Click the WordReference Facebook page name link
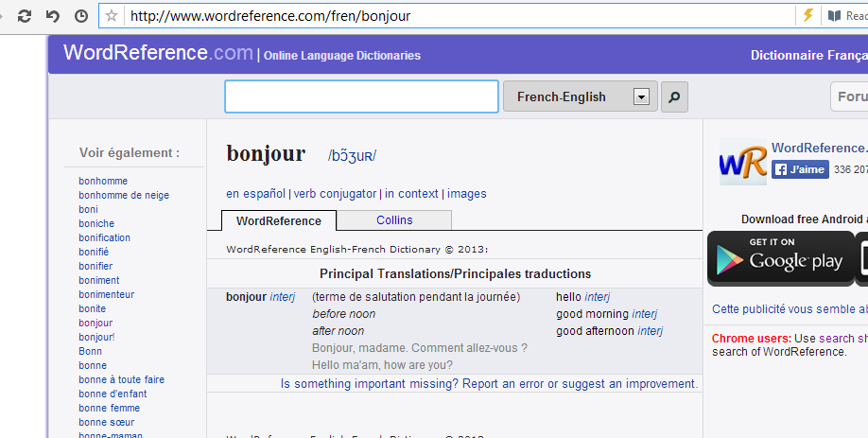 pyautogui.click(x=819, y=148)
